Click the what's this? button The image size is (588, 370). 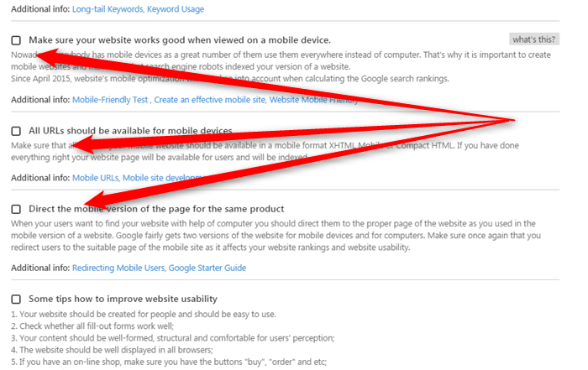(x=534, y=39)
